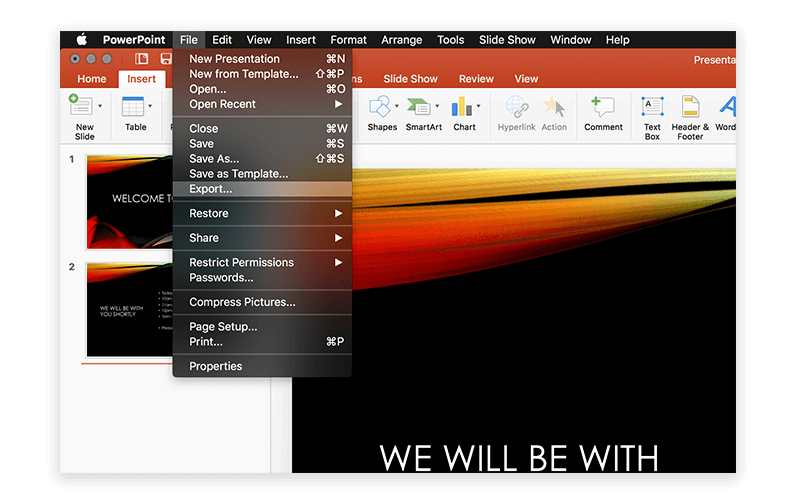This screenshot has height=504, width=796.
Task: Open the Table dropdown arrow
Action: pos(150,106)
